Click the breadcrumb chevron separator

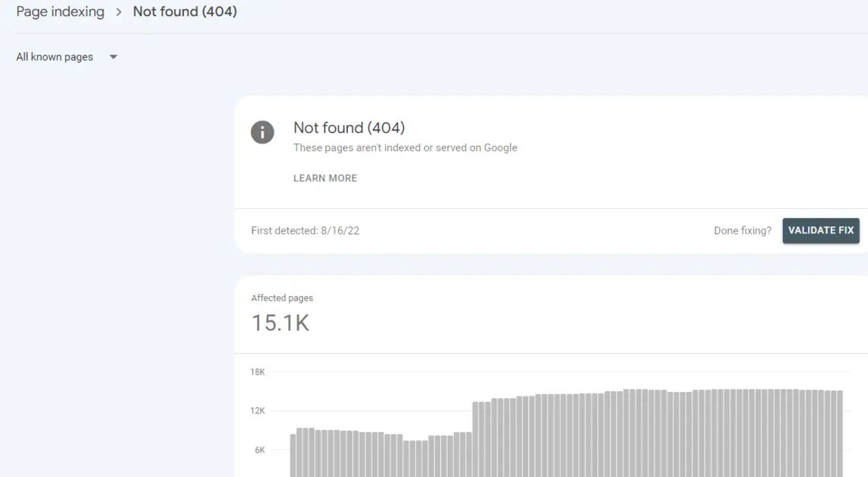[x=119, y=12]
